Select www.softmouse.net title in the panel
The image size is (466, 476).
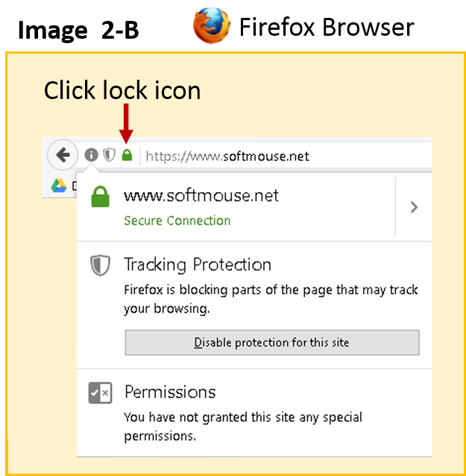point(201,196)
